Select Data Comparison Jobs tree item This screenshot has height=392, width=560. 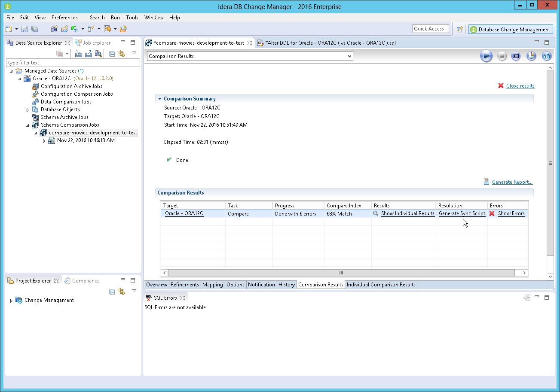pos(66,102)
